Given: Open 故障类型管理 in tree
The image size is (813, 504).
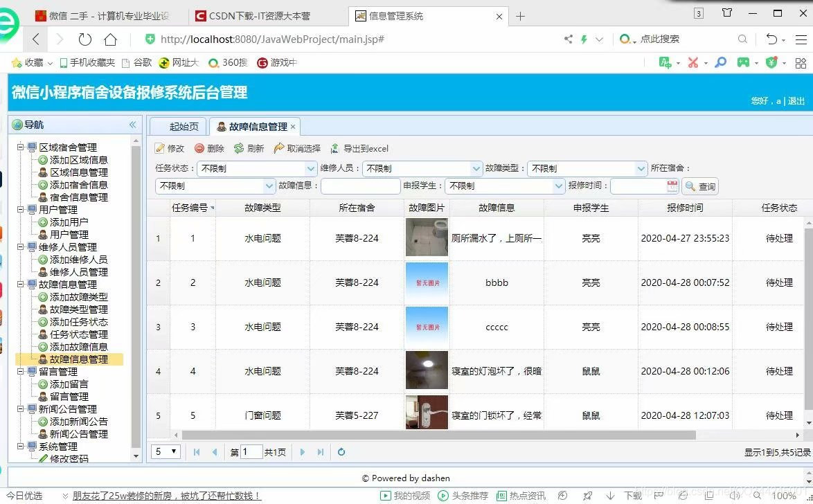Looking at the screenshot, I should pyautogui.click(x=78, y=309).
